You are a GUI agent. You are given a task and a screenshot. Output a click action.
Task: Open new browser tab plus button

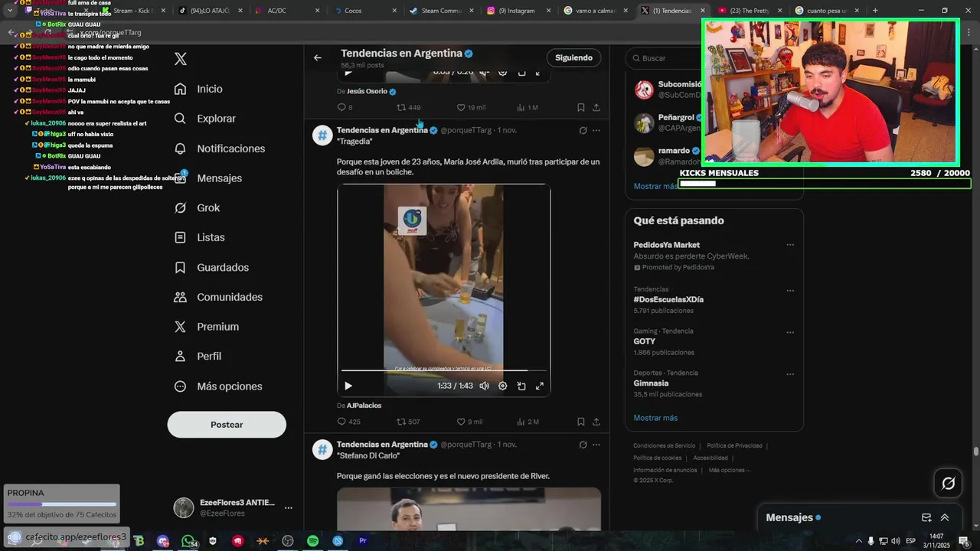875,11
